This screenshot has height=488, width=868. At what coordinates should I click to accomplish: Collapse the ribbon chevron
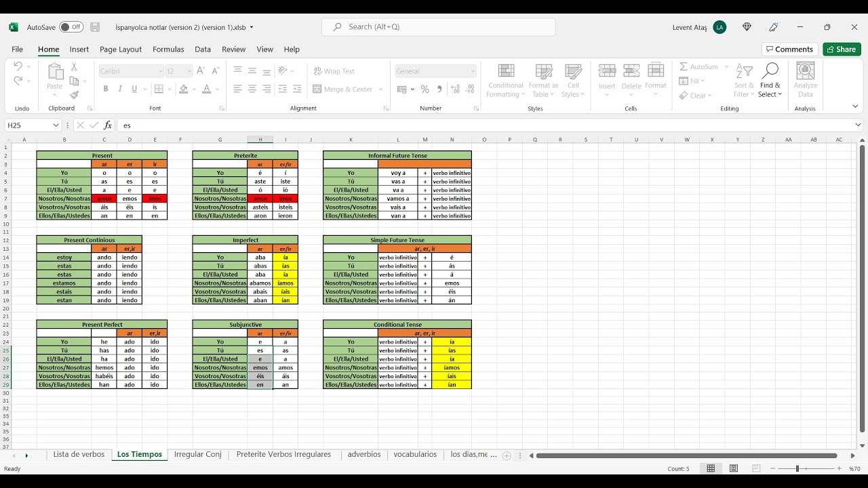[x=855, y=106]
